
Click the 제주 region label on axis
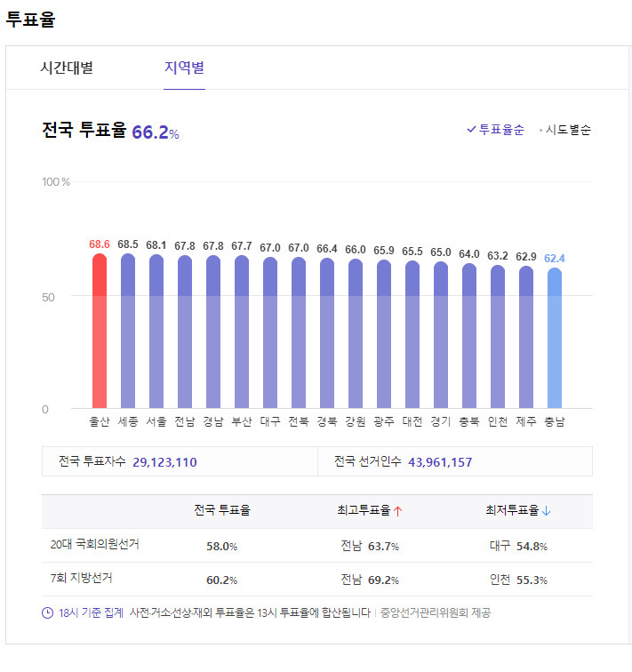pos(526,421)
